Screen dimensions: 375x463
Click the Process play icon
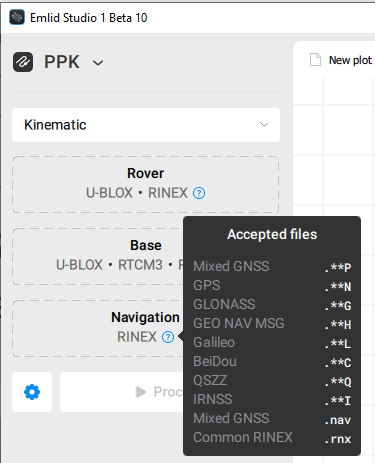(141, 392)
